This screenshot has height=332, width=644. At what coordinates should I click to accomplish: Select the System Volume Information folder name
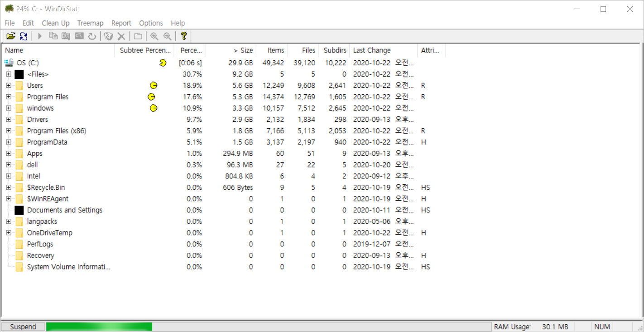coord(68,267)
